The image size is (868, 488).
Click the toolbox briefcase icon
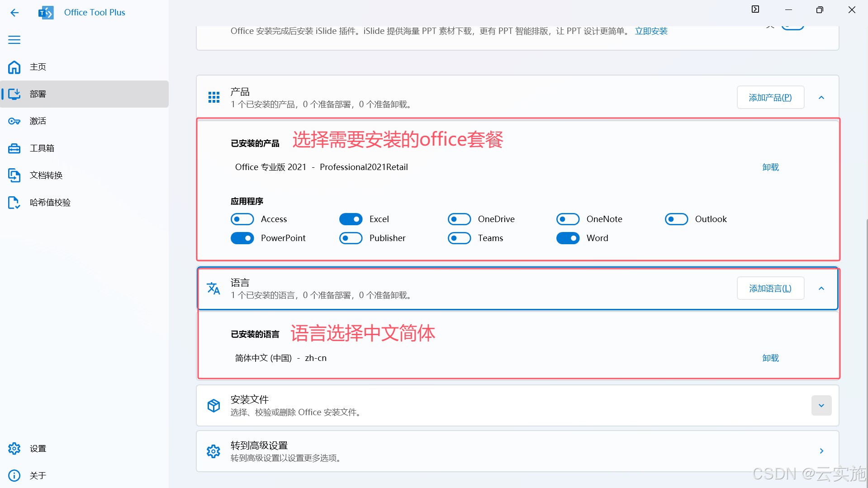14,148
